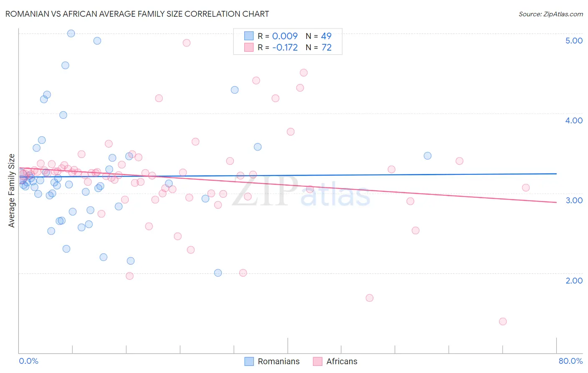This screenshot has height=373, width=588.
Task: Click the chart title text
Action: coord(137,14)
